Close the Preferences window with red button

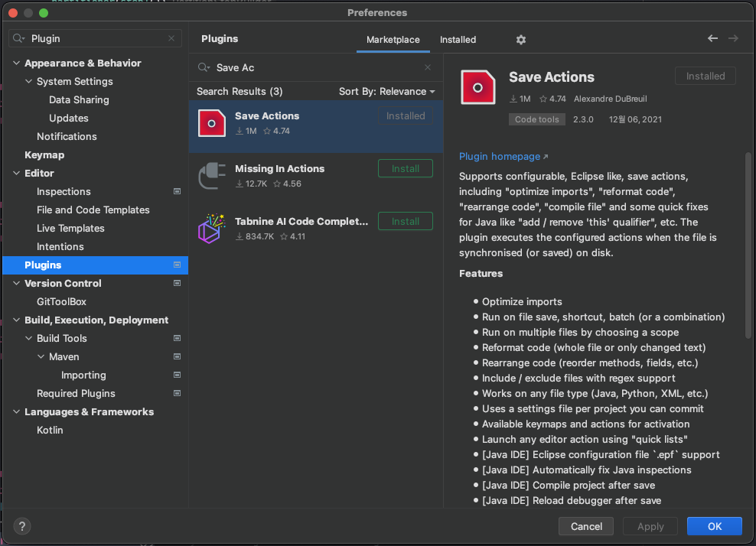[x=13, y=13]
